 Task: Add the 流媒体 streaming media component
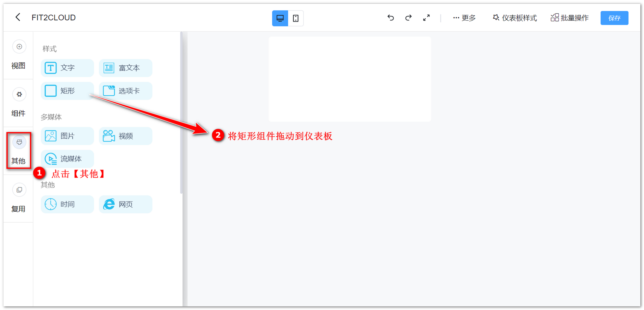pos(67,158)
